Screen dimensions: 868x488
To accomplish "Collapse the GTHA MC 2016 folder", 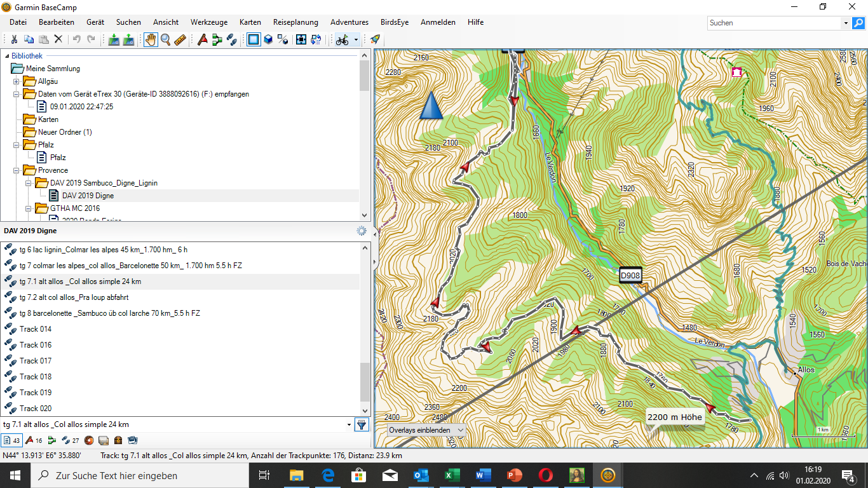I will click(29, 208).
